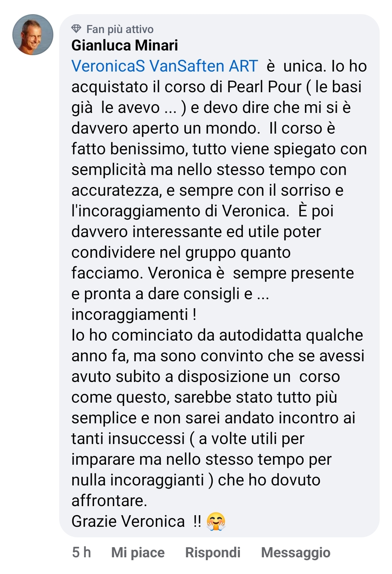
Task: Reply to the comment via Rispondi
Action: [x=213, y=553]
